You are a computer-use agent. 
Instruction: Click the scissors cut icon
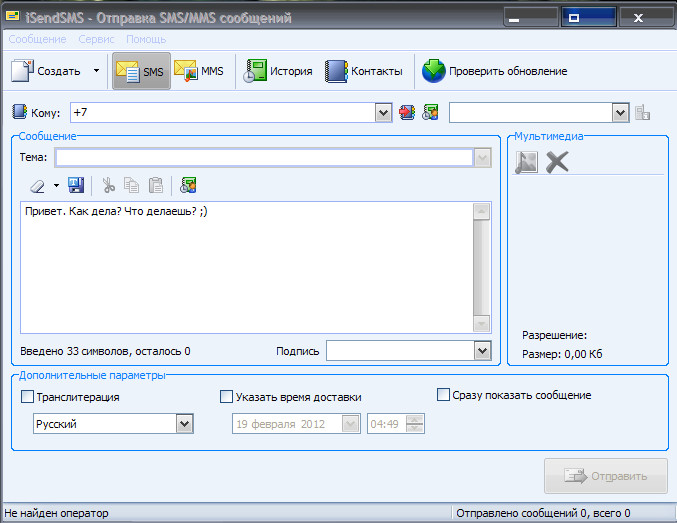tap(108, 185)
